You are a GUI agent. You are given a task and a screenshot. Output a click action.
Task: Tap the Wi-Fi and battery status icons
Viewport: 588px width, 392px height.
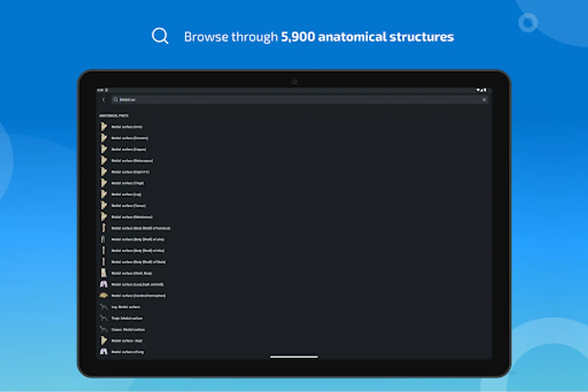(x=481, y=90)
